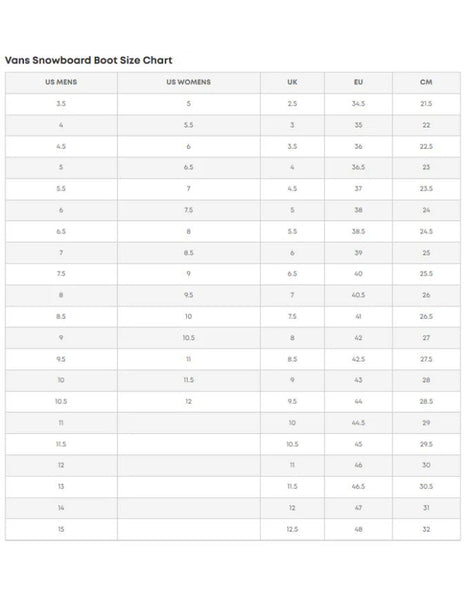Select US mens size 3.5 cell
469x600 pixels.
coord(61,104)
